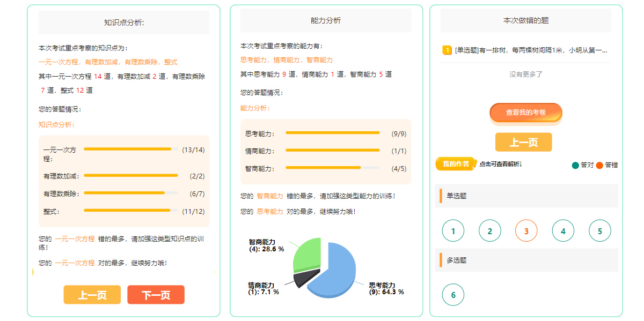
Task: Select the 单选题 section header
Action: click(457, 196)
